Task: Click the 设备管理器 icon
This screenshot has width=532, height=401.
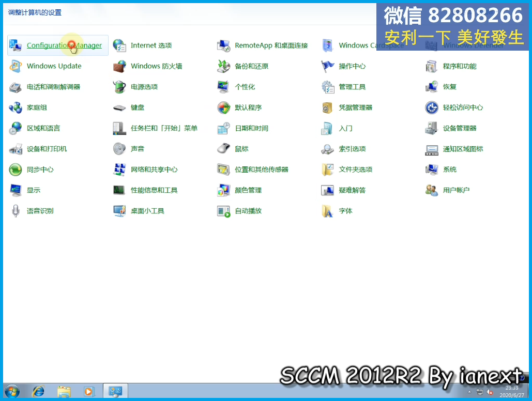Action: [432, 128]
